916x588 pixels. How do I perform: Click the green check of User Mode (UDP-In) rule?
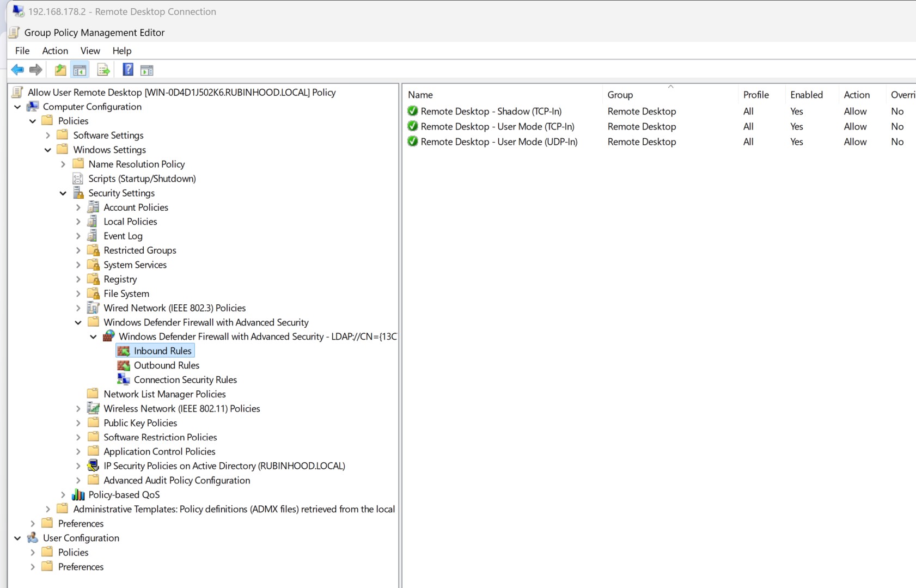tap(413, 142)
